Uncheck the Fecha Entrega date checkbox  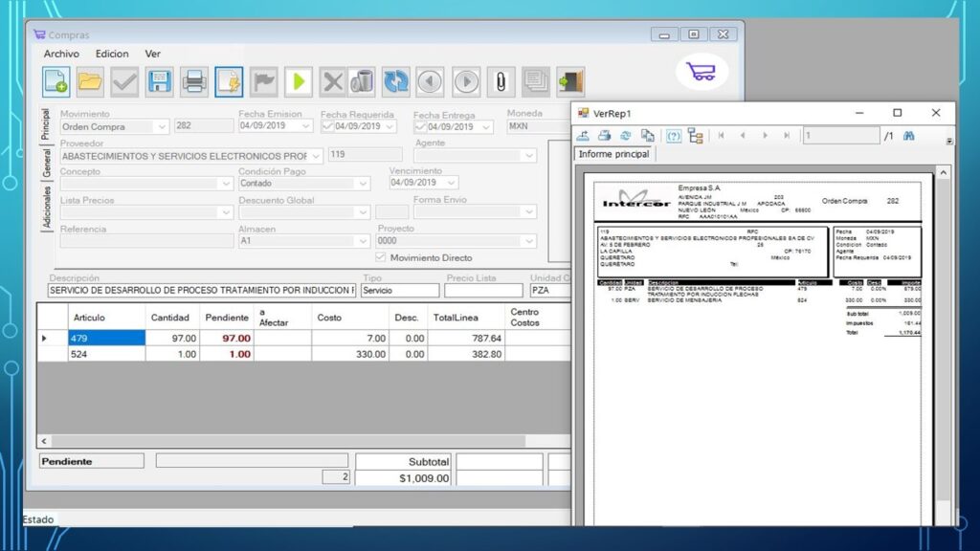coord(420,126)
